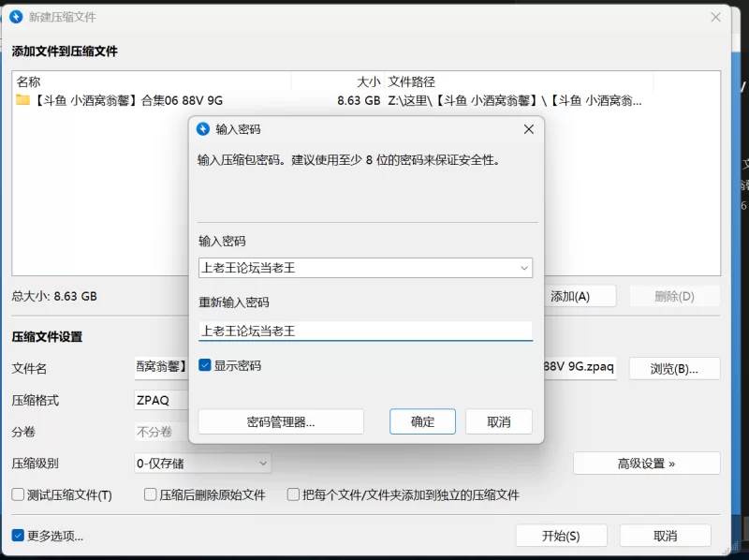Click the Z:\这里 file path cell

tap(514, 100)
